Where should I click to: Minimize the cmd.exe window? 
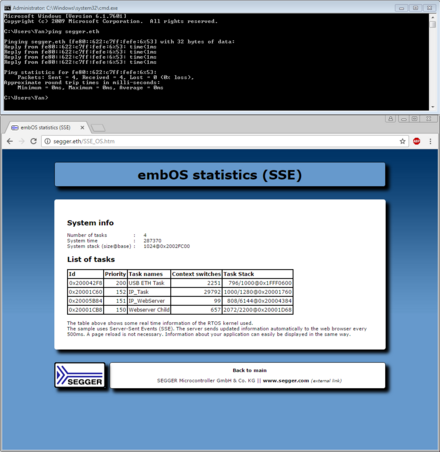(401, 8)
